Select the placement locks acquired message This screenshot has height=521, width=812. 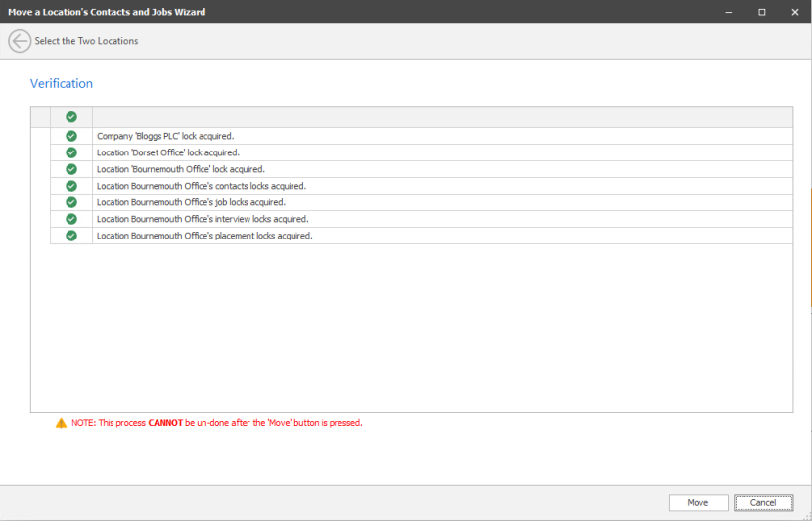[x=203, y=236]
